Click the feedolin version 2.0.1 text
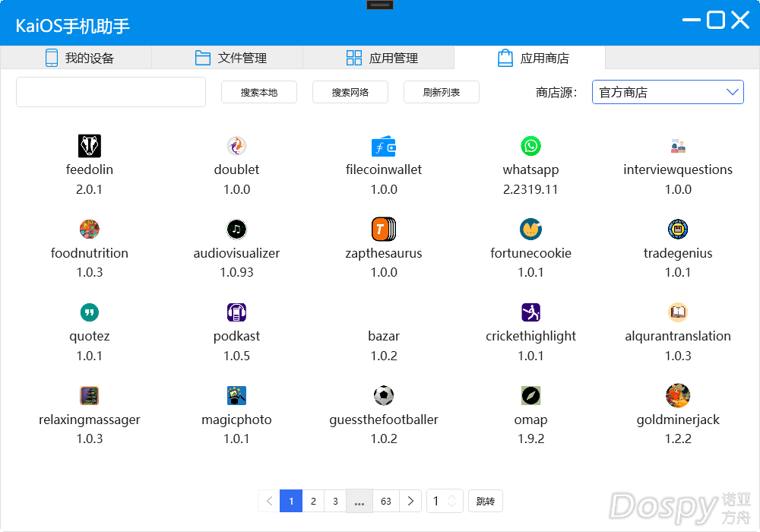This screenshot has height=532, width=760. point(90,189)
